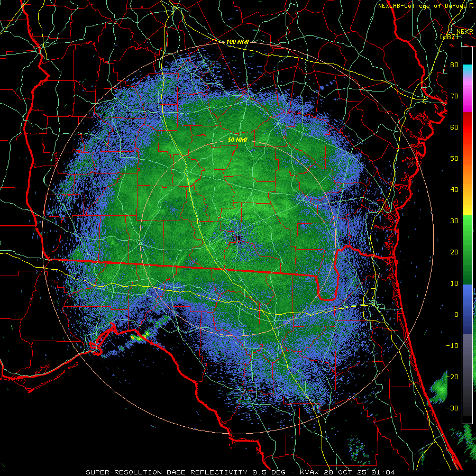
Task: Click the -30 value on the dBZ scale
Action: pyautogui.click(x=452, y=408)
